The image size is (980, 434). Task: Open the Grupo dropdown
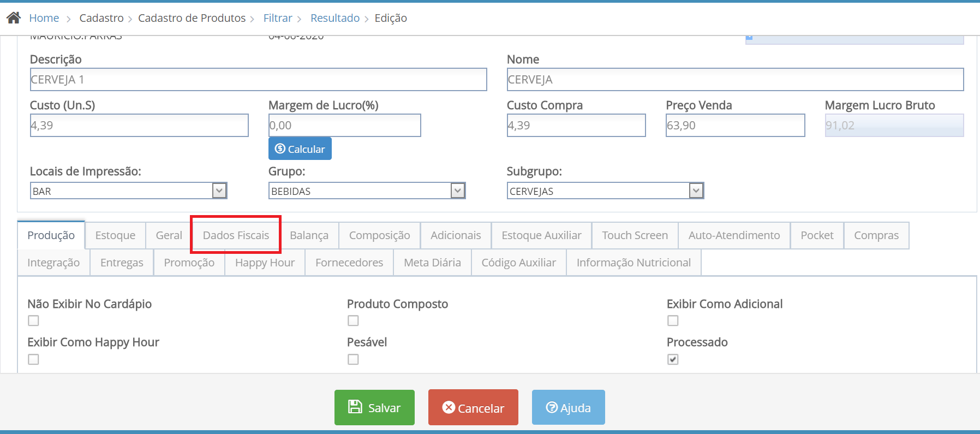[367, 191]
